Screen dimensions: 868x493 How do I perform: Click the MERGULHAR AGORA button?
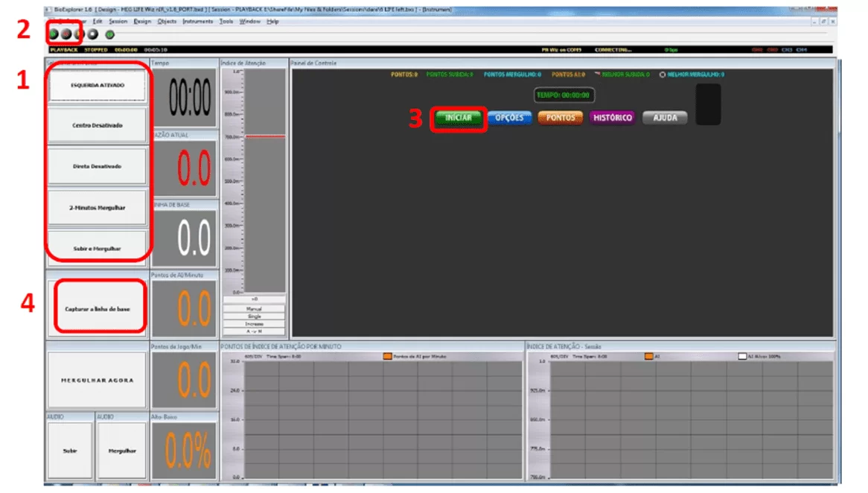(x=98, y=380)
